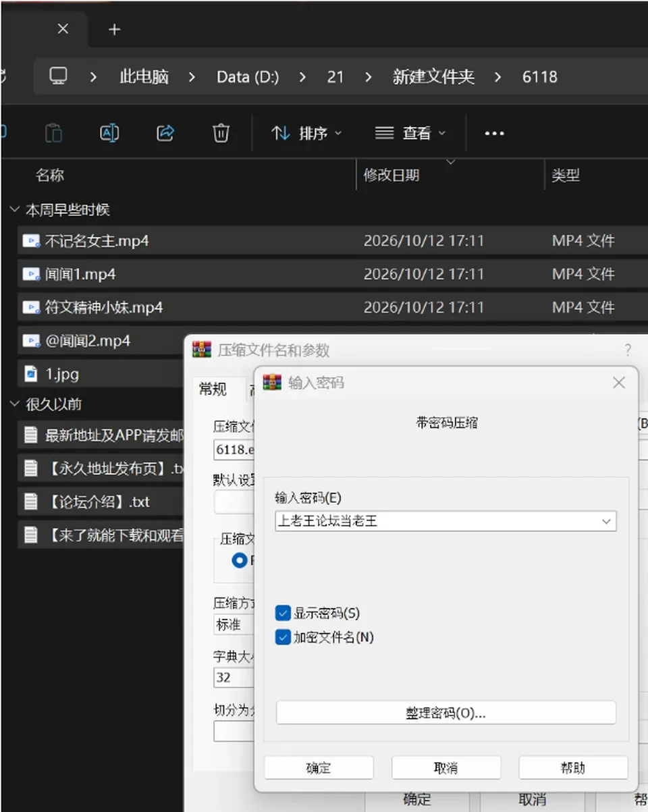
Task: Sort by the 修改日期 column header
Action: tap(391, 175)
